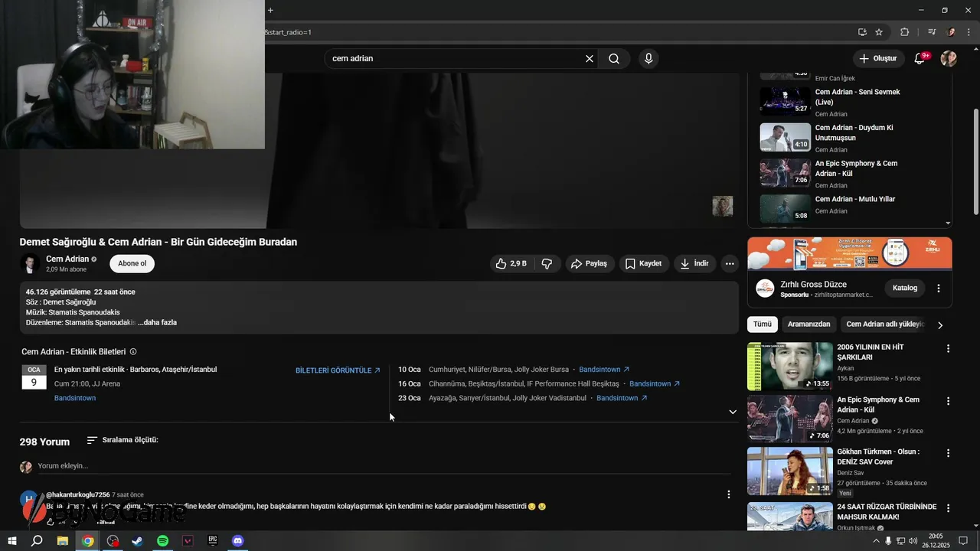Show next filter chips with arrow
The height and width of the screenshot is (551, 980).
940,325
